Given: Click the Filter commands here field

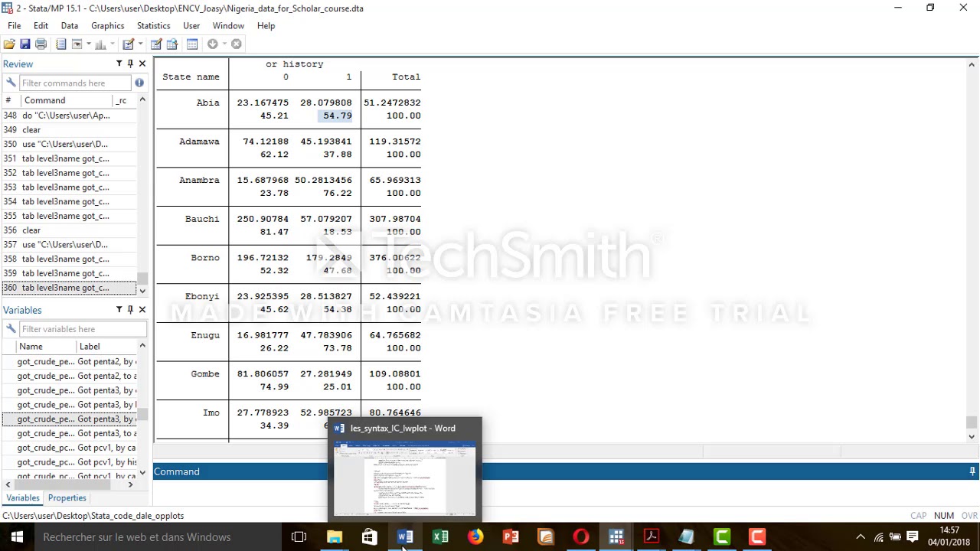Looking at the screenshot, I should pos(74,83).
